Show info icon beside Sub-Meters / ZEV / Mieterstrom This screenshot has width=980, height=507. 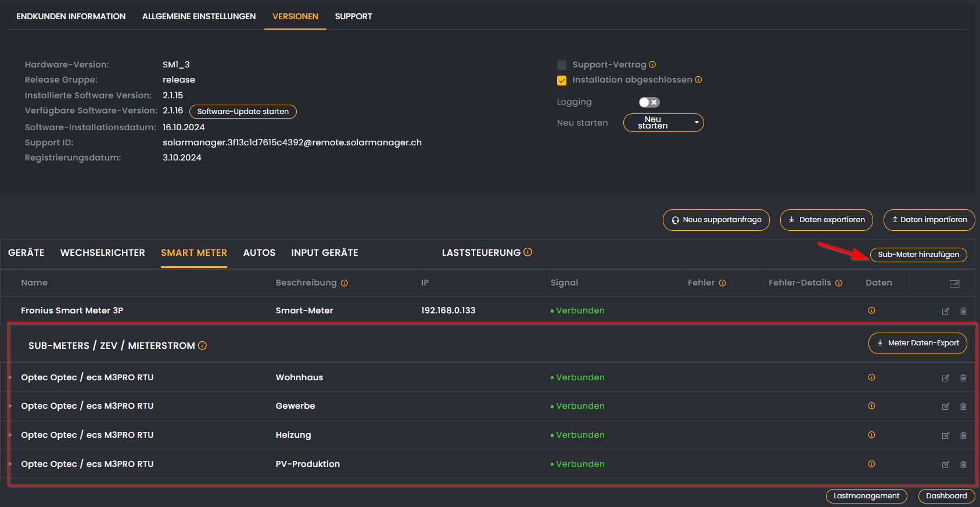[x=202, y=345]
